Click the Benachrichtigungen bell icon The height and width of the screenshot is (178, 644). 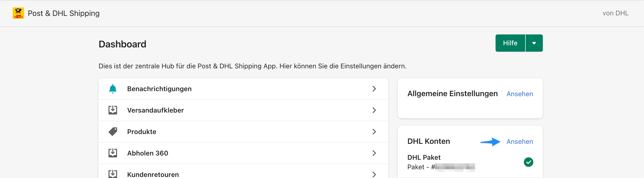(113, 89)
